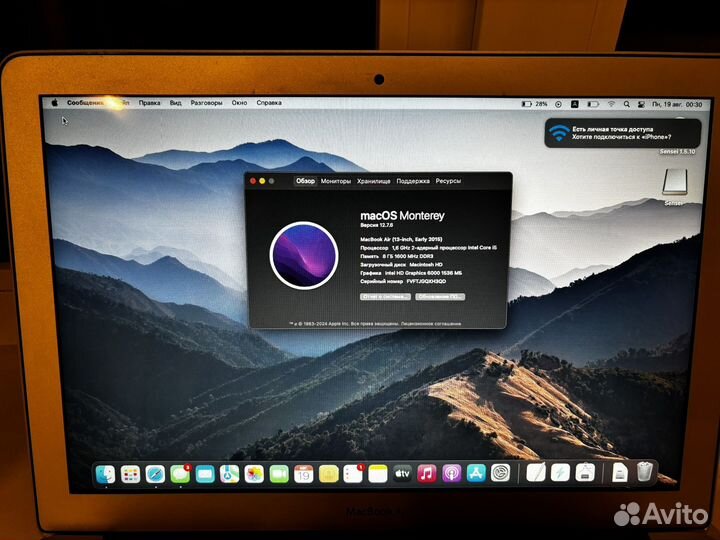Screen dimensions: 720x540
Task: Open Mail from the dock
Action: [x=205, y=474]
